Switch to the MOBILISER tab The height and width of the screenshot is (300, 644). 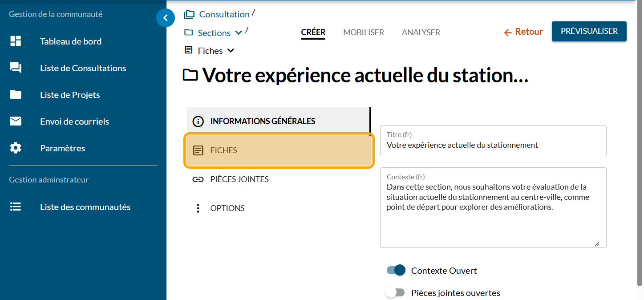click(x=364, y=32)
